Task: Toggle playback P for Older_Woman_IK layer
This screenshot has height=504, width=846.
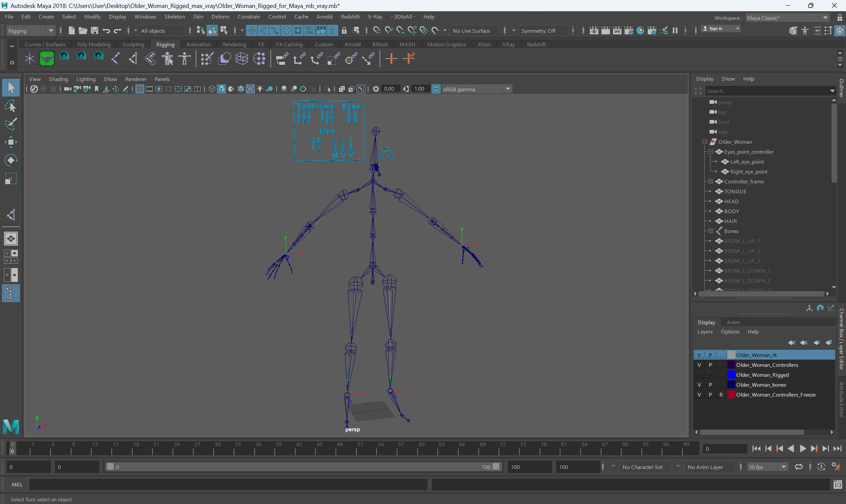Action: click(710, 355)
